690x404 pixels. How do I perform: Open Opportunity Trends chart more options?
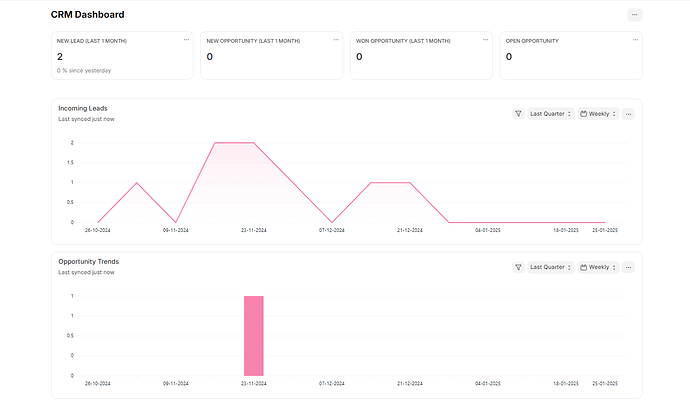628,267
